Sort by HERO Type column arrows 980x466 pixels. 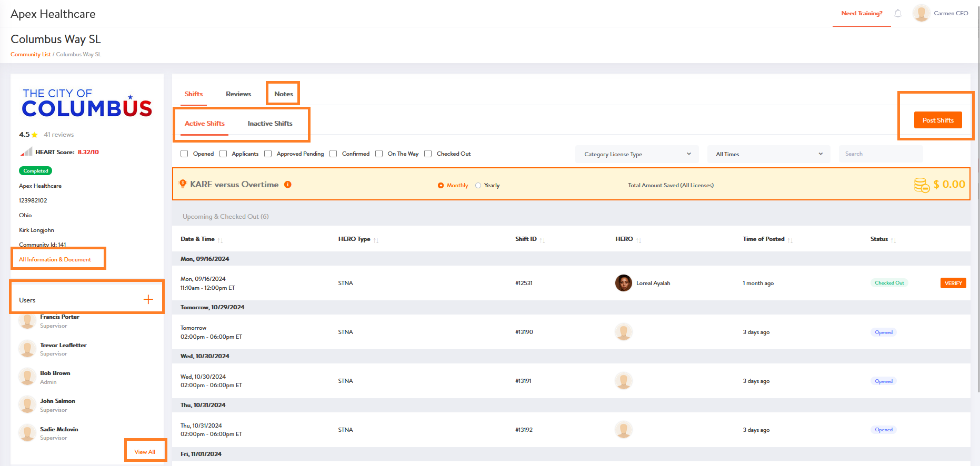pyautogui.click(x=376, y=240)
